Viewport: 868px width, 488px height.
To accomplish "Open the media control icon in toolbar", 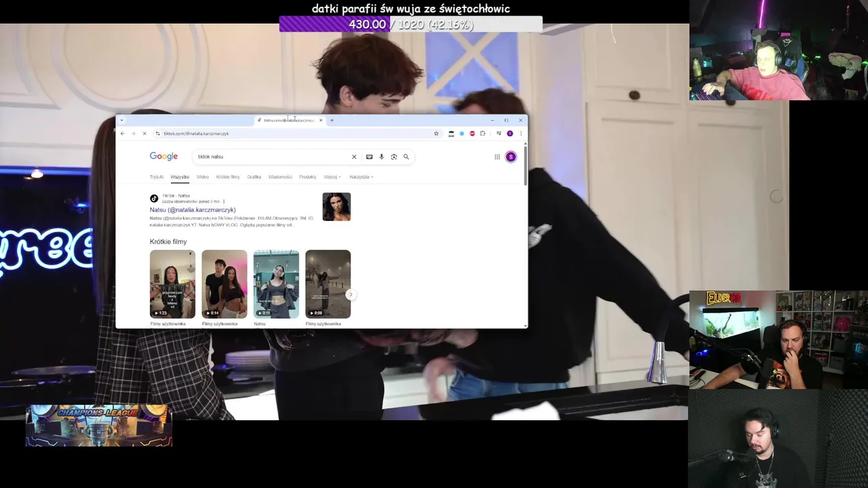I will (x=499, y=134).
